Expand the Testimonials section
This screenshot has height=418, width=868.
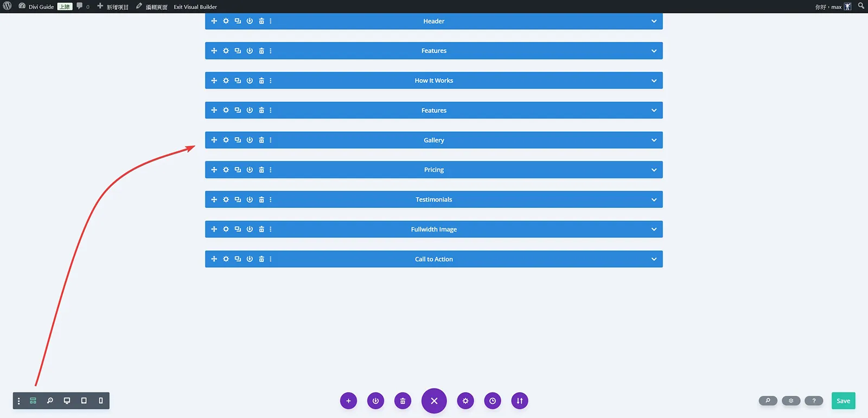[x=654, y=200]
